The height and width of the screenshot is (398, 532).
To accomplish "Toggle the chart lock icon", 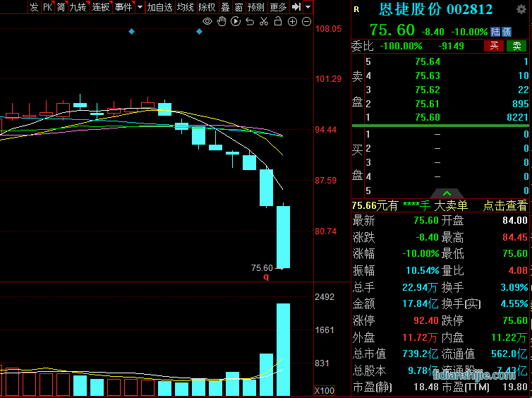I will point(278,22).
